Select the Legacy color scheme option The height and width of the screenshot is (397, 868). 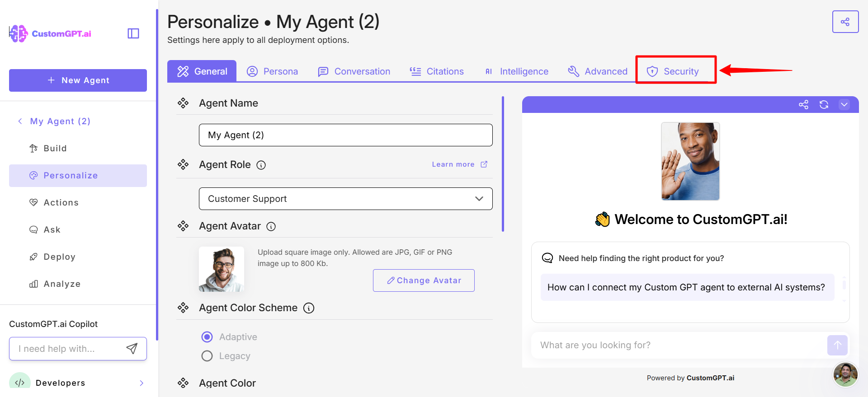[x=207, y=356]
